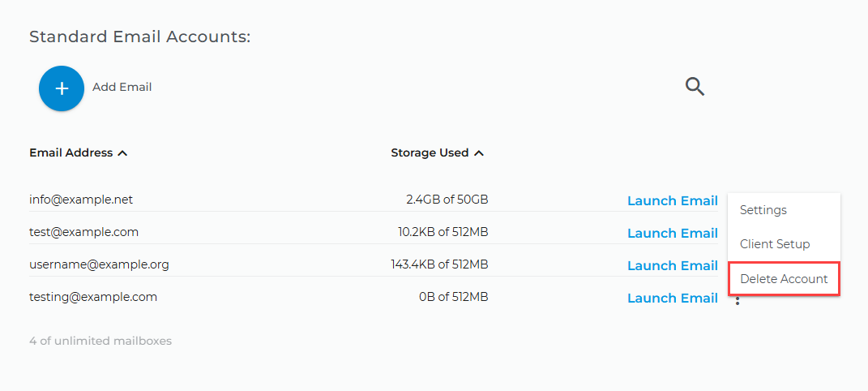Open three-dot menu for testing@example.com
This screenshot has width=868, height=391.
click(x=738, y=301)
